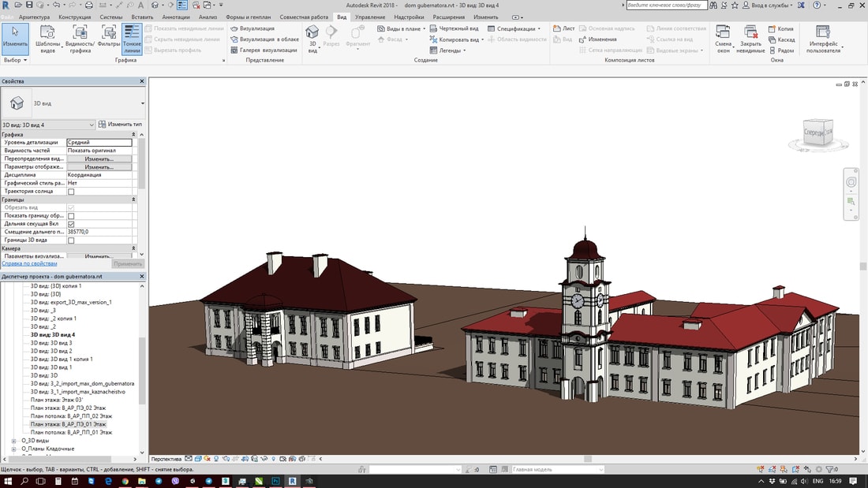Open Интерфейс пользователя icon

(822, 32)
